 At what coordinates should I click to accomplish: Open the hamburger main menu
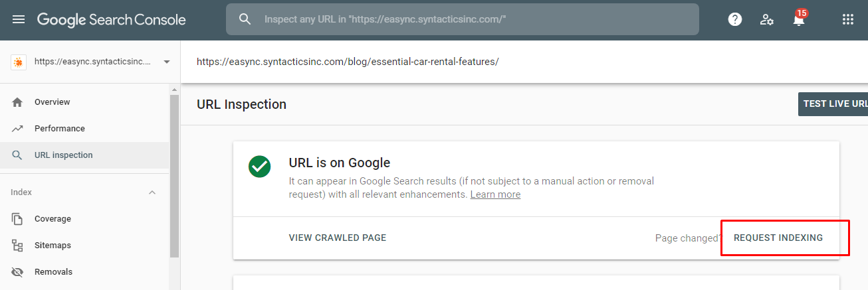pos(19,19)
